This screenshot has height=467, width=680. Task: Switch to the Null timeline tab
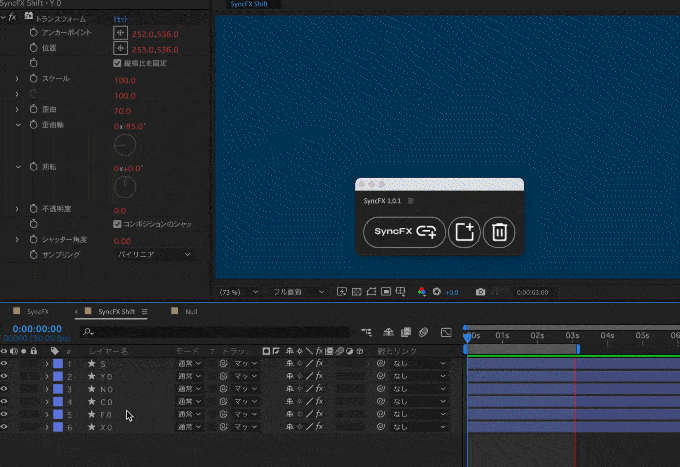[x=191, y=311]
